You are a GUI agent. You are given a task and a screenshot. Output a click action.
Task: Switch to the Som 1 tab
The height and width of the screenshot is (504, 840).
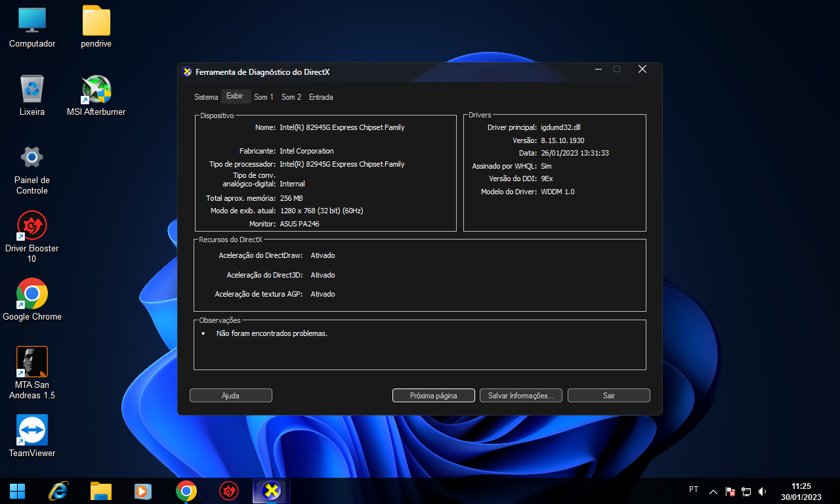tap(264, 97)
